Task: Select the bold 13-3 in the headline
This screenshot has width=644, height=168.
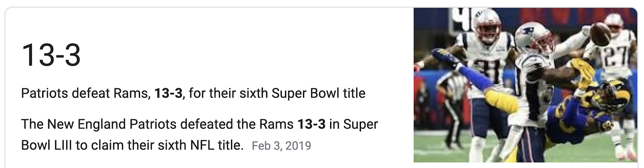Action: click(168, 93)
